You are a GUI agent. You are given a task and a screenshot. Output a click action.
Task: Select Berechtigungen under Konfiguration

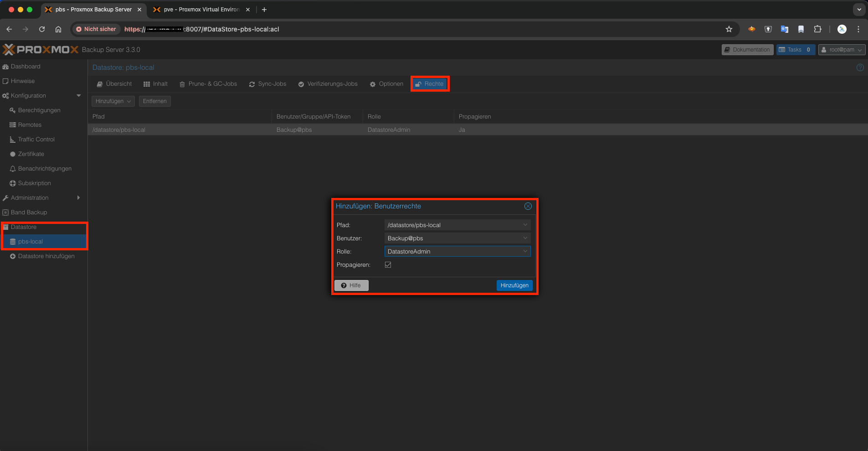(39, 110)
